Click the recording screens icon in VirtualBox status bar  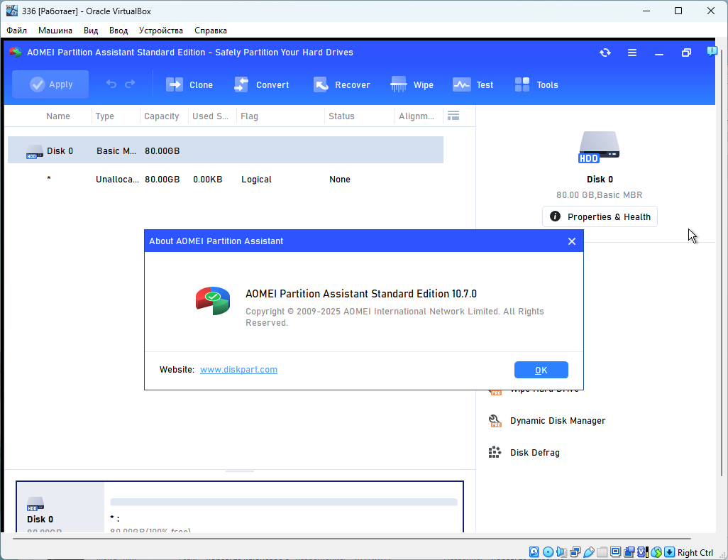click(629, 551)
